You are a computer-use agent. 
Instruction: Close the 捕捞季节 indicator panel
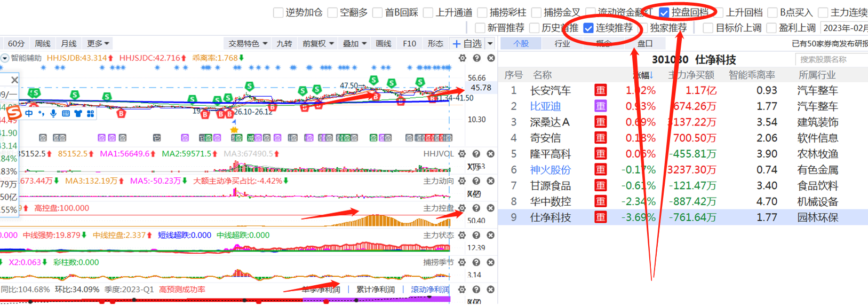coord(491,262)
